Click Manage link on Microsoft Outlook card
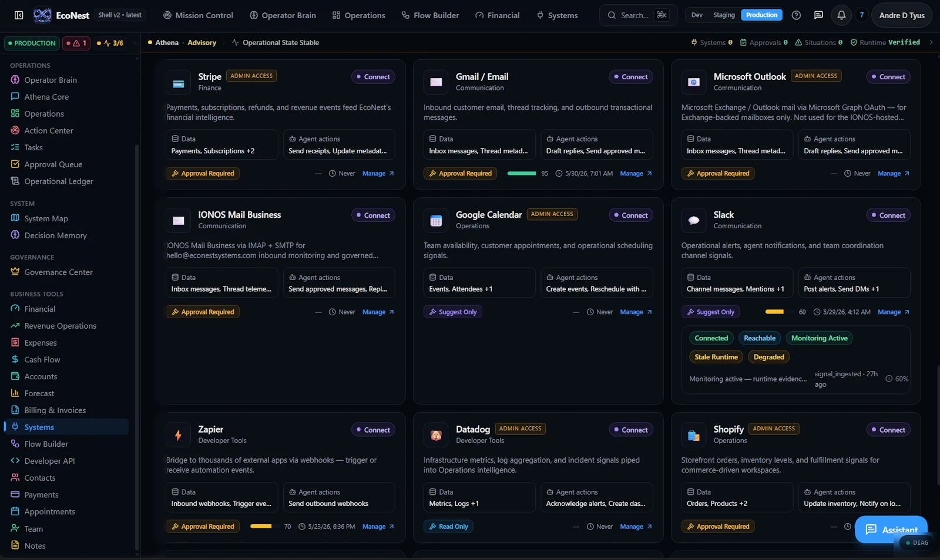Screen dimensions: 940x560 (894, 174)
